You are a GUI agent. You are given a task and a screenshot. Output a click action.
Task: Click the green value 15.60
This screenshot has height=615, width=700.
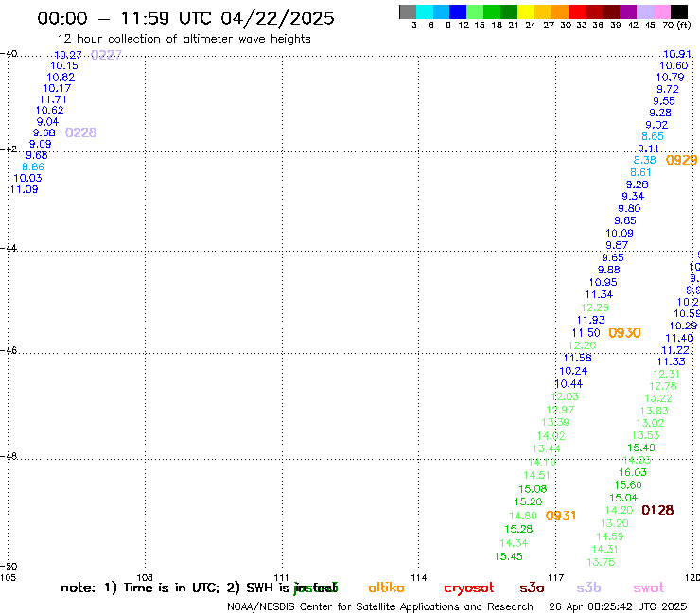pos(628,485)
